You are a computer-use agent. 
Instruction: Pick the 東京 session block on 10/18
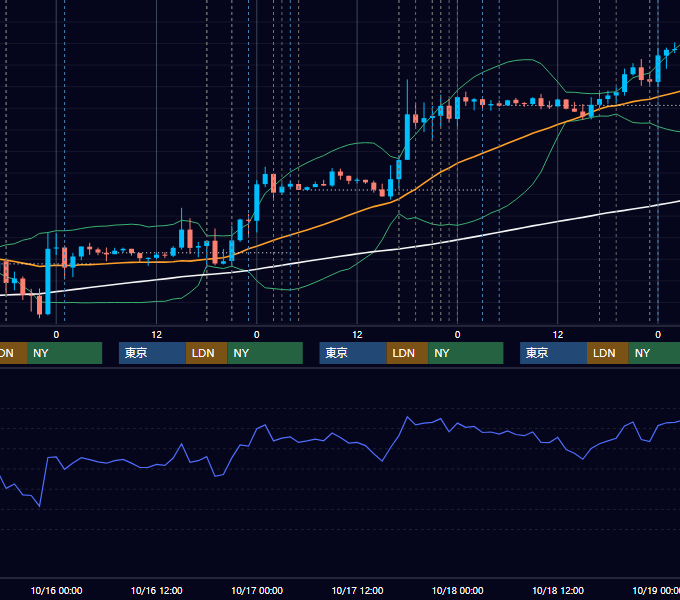[553, 353]
